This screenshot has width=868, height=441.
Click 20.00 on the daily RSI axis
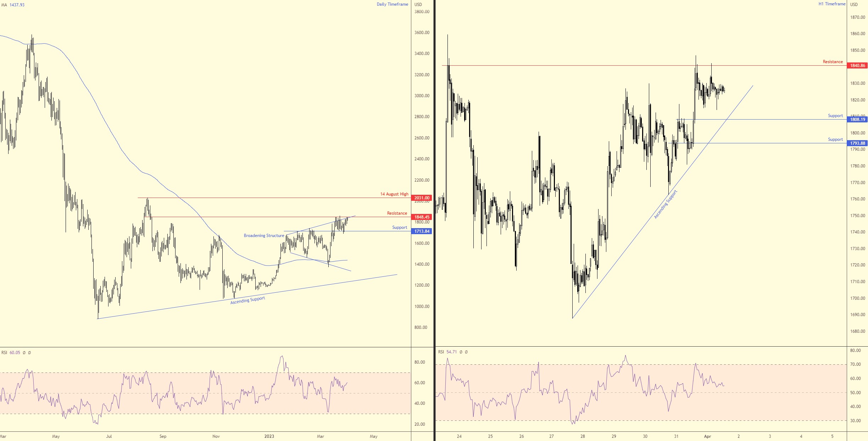pos(419,424)
